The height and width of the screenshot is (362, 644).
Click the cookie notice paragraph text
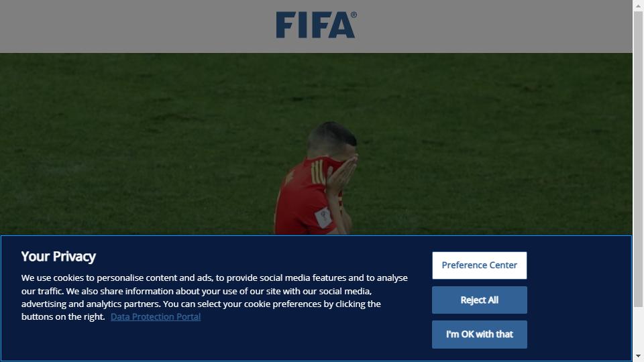(215, 297)
